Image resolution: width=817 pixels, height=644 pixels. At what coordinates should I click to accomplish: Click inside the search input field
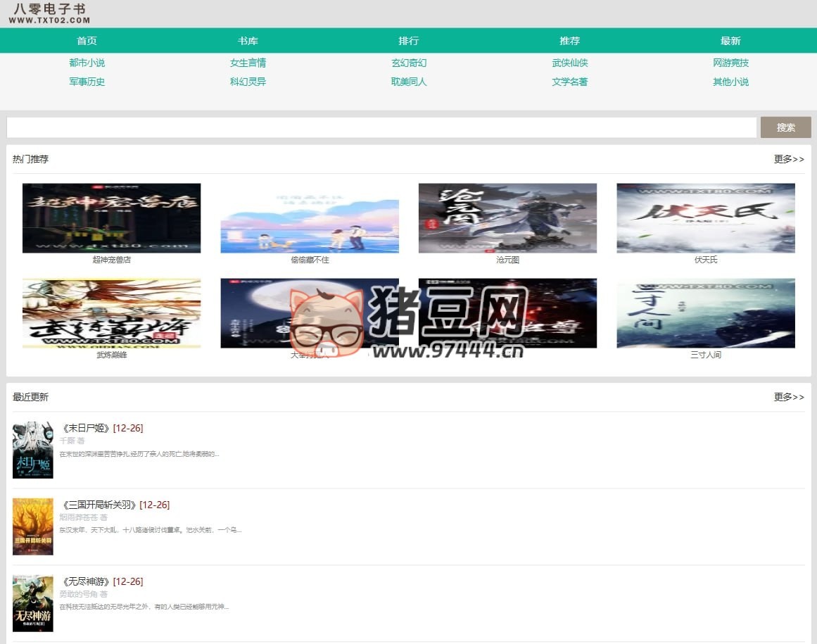[x=380, y=127]
